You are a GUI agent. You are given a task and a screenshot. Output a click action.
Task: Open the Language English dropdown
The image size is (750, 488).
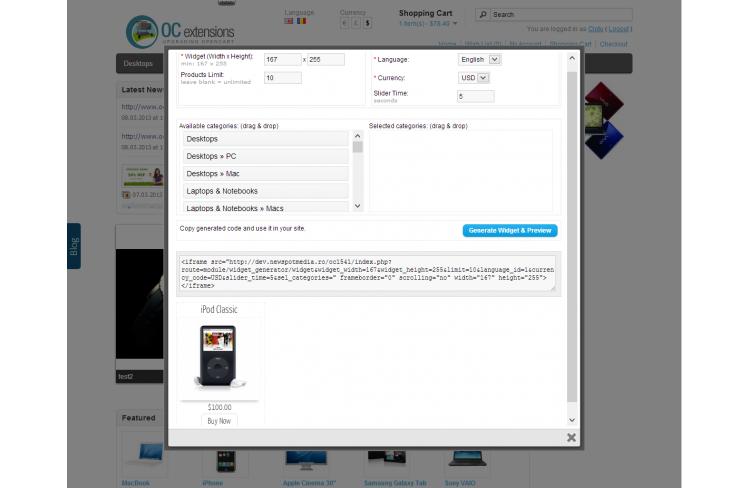[480, 59]
